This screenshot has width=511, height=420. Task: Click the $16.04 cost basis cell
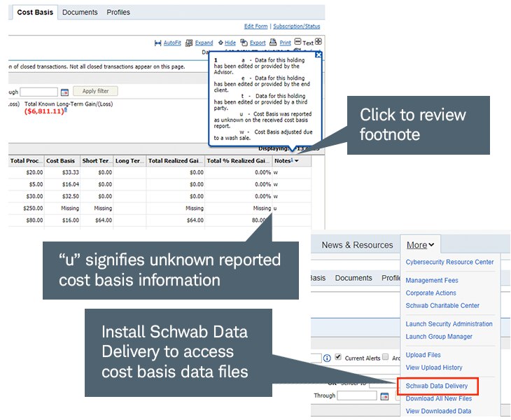71,184
